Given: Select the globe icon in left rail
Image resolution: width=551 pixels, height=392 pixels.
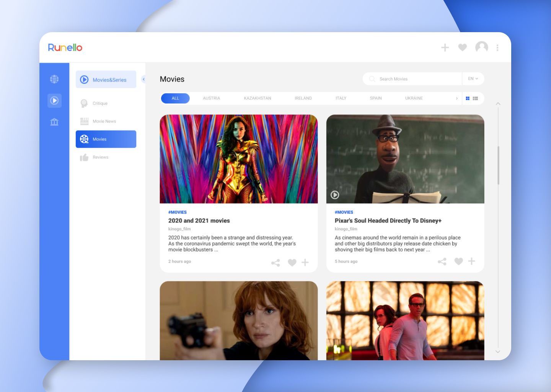Looking at the screenshot, I should click(54, 79).
